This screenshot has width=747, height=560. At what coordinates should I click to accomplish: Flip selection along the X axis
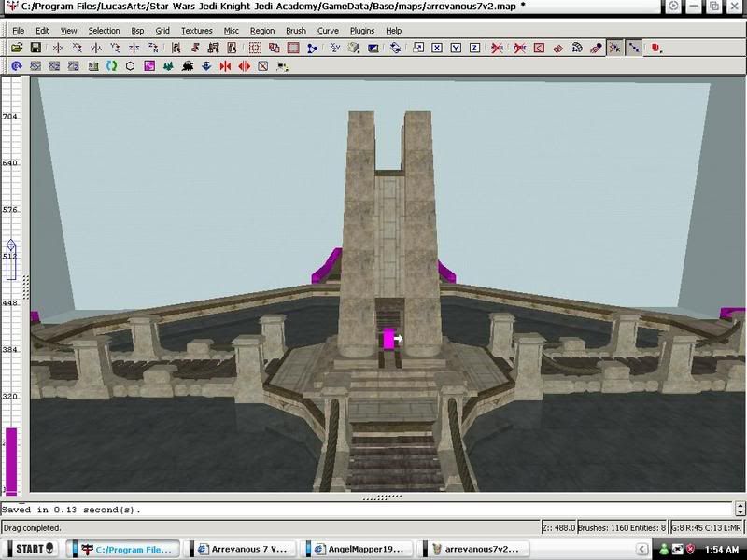(x=58, y=48)
